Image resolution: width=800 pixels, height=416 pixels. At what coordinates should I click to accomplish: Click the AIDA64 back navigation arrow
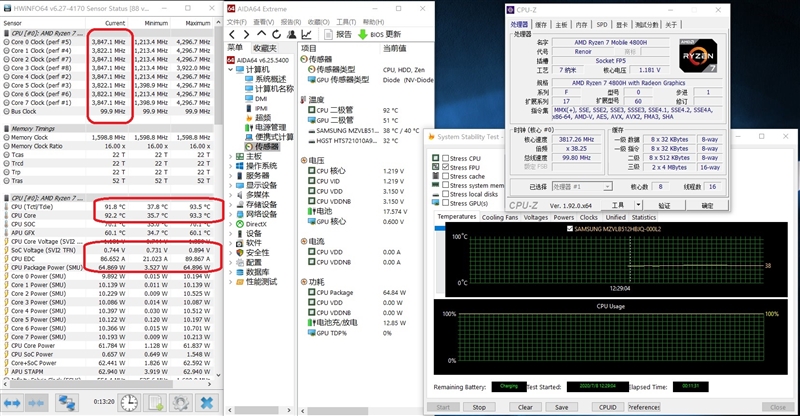coord(232,34)
